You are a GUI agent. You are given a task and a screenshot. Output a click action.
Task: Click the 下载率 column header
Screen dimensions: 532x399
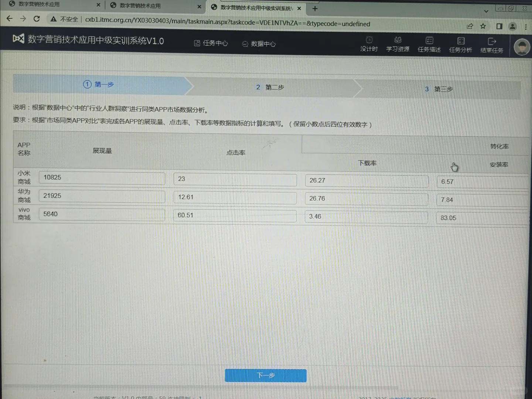pos(367,163)
